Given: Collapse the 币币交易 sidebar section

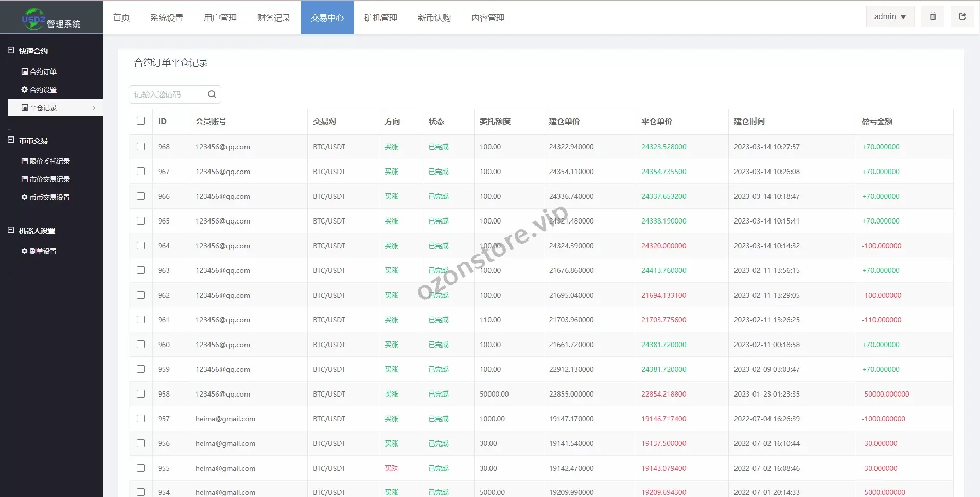Looking at the screenshot, I should coord(11,140).
